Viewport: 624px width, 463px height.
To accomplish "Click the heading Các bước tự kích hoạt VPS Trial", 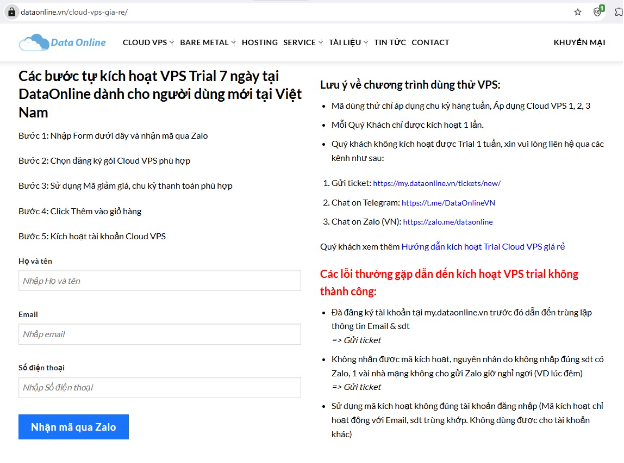I will [160, 94].
